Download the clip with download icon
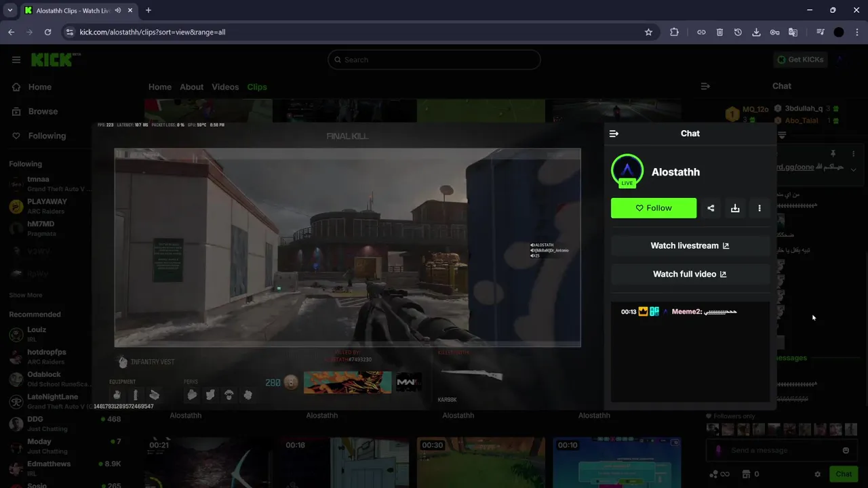 (735, 208)
